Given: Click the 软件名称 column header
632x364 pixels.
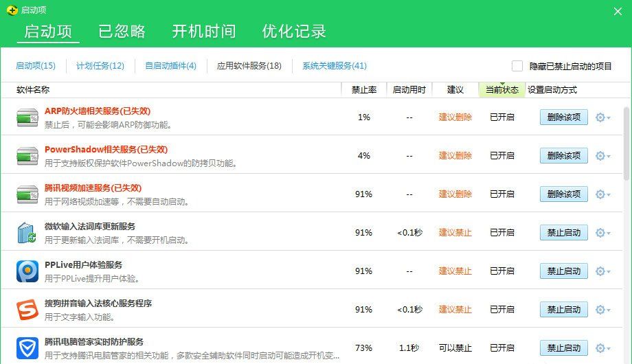Looking at the screenshot, I should (x=33, y=90).
